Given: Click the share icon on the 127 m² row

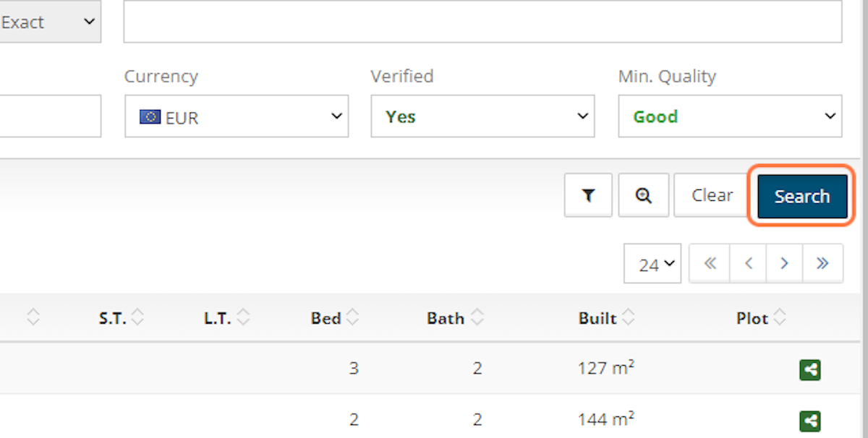Looking at the screenshot, I should [x=810, y=370].
